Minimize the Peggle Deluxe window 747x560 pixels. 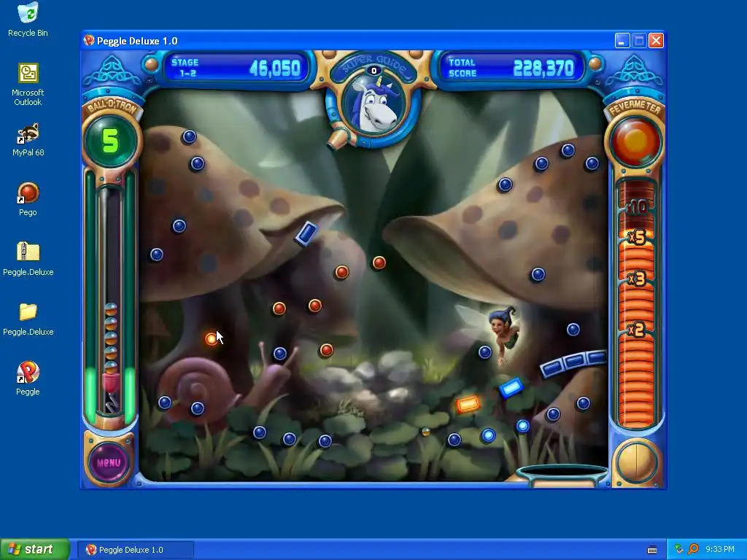[x=622, y=41]
